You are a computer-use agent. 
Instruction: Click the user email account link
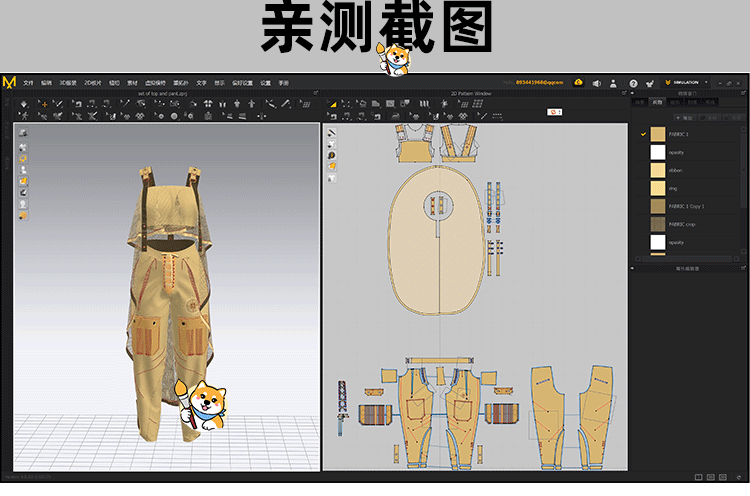[540, 82]
